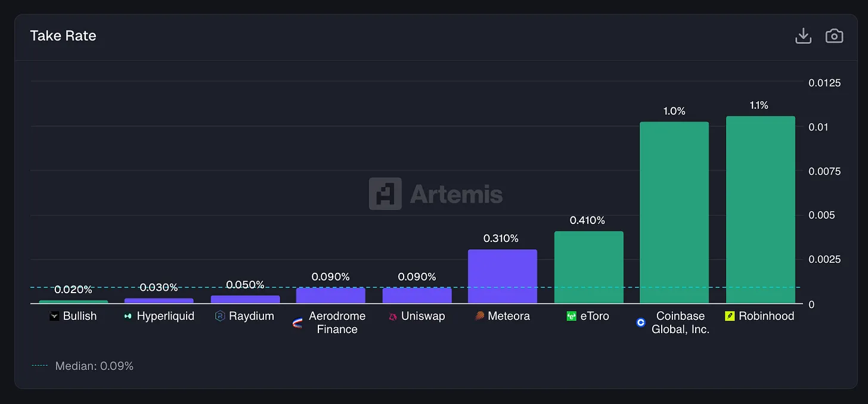Click the camera screenshot icon
The image size is (868, 404).
coord(834,36)
